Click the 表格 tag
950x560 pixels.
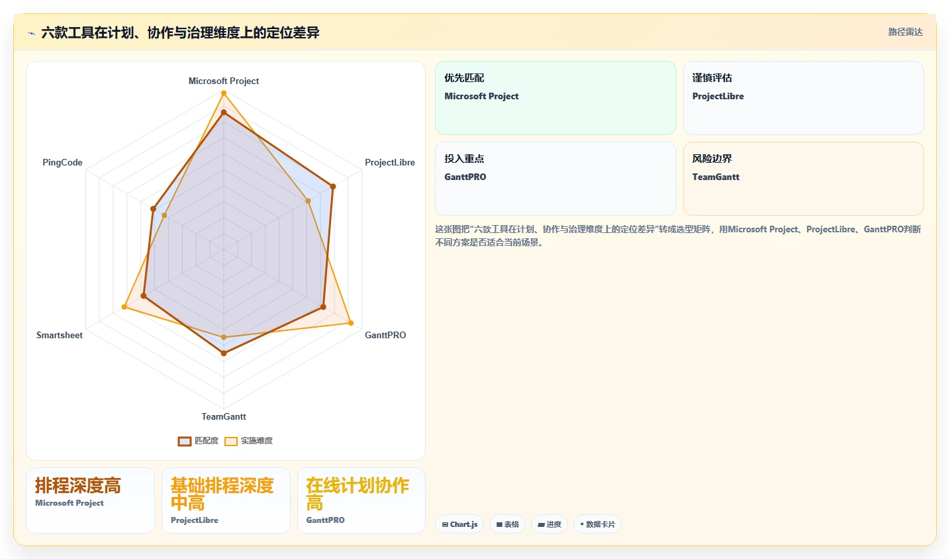click(508, 524)
